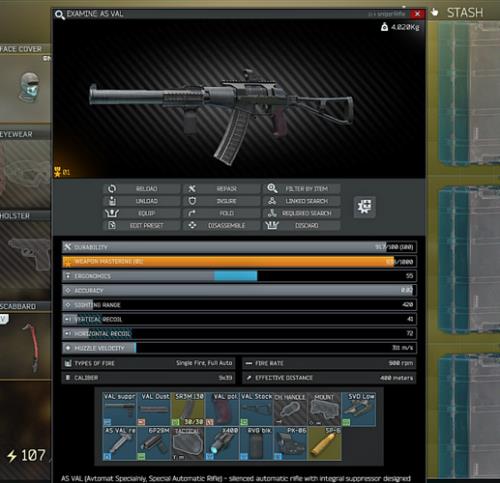Image resolution: width=500 pixels, height=483 pixels.
Task: Click the Disassemble button
Action: tap(222, 226)
